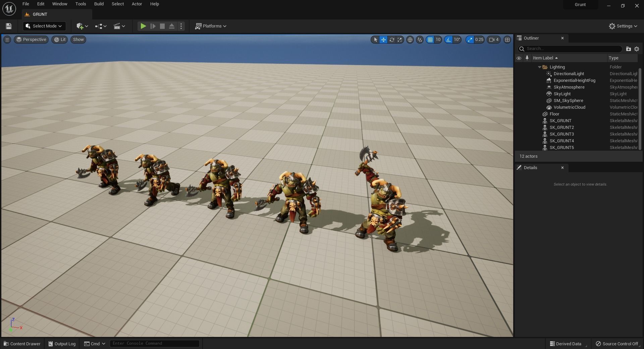Open rotation snap value 10° dropdown
The image size is (644, 349).
point(457,40)
